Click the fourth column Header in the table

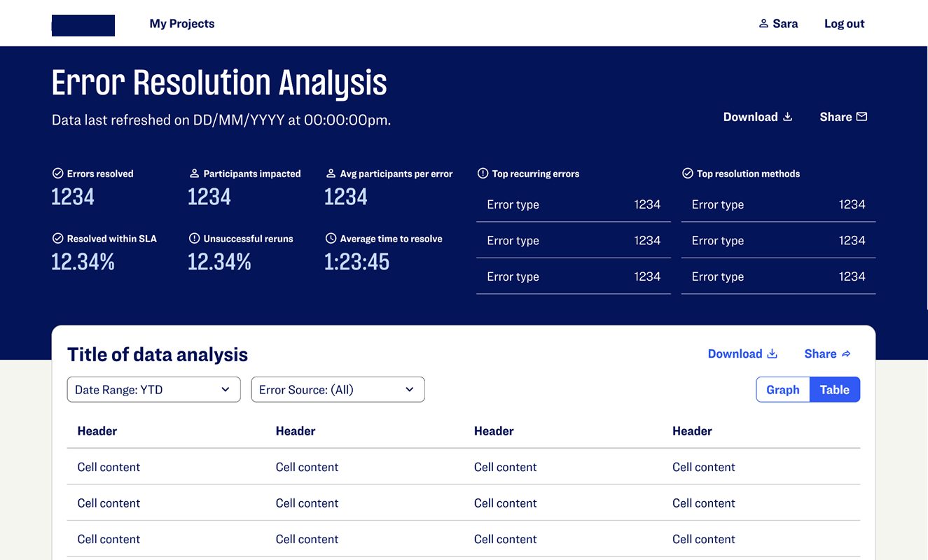[692, 431]
